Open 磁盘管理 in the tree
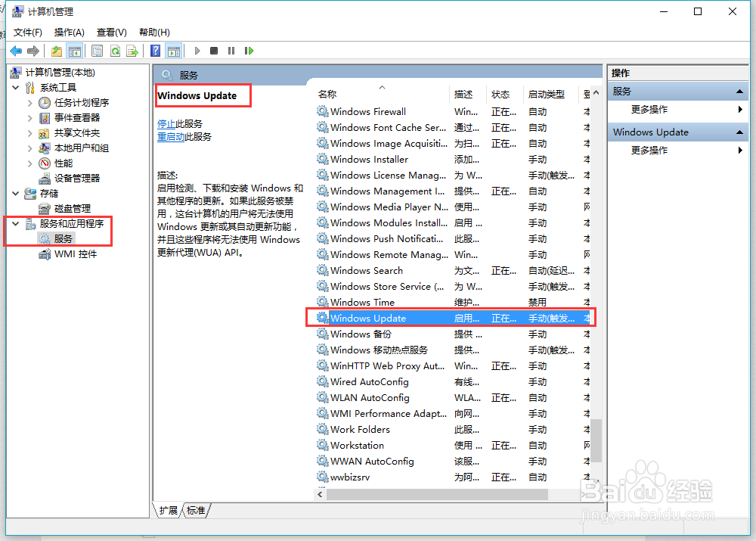 coord(73,209)
